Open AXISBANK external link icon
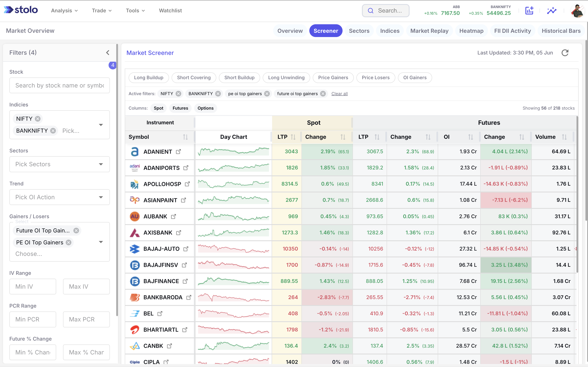588x367 pixels. [178, 232]
